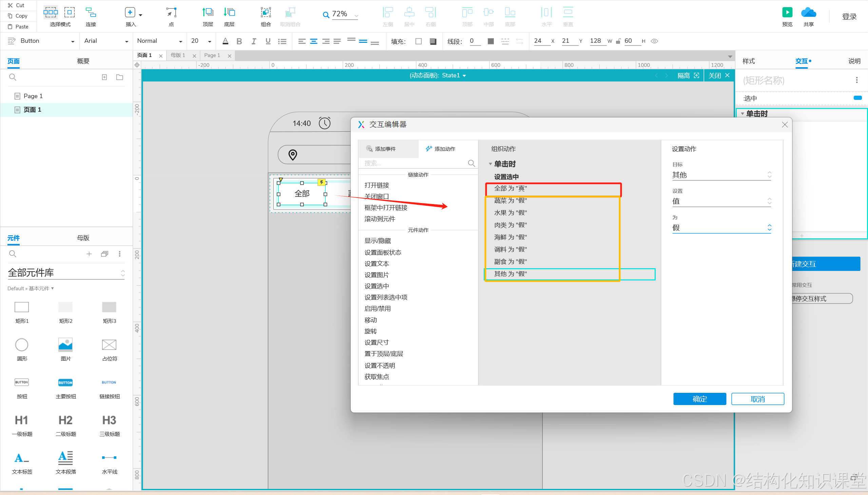Image resolution: width=868 pixels, height=495 pixels.
Task: Click add library plus icon
Action: (89, 254)
